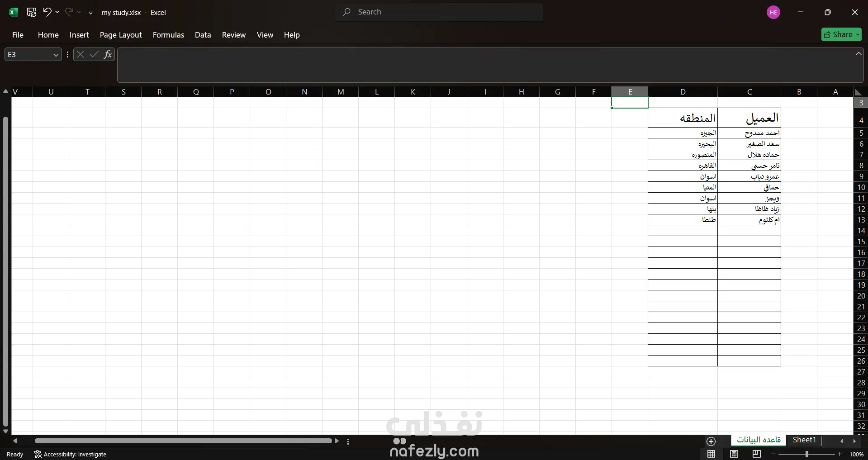Click the vertical scrollbar down arrow
This screenshot has width=868, height=460.
click(5, 431)
